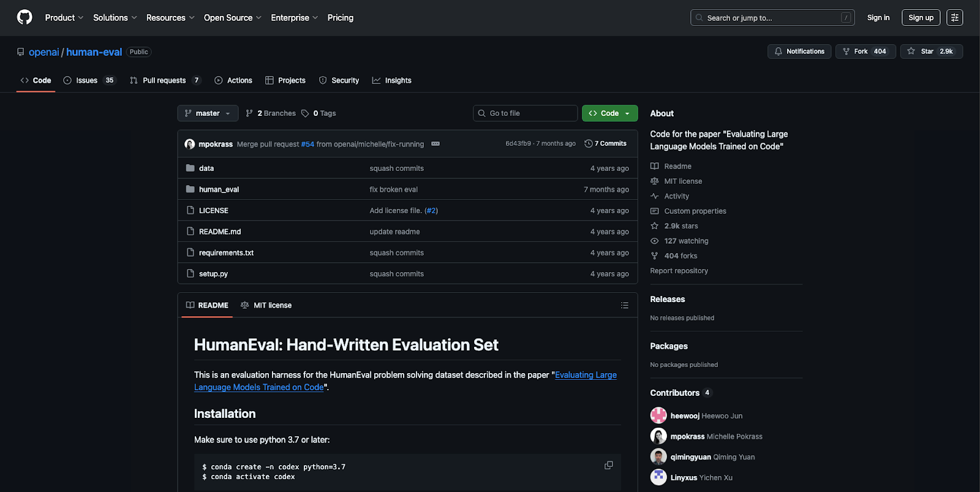View the 0 Tags link

(318, 113)
